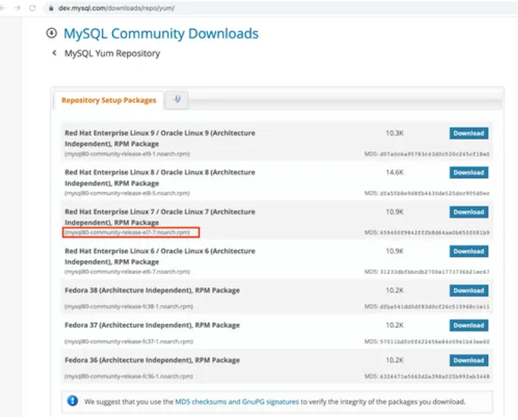Image resolution: width=518 pixels, height=420 pixels.
Task: Download the Fedora 36 RPM package
Action: (x=468, y=361)
